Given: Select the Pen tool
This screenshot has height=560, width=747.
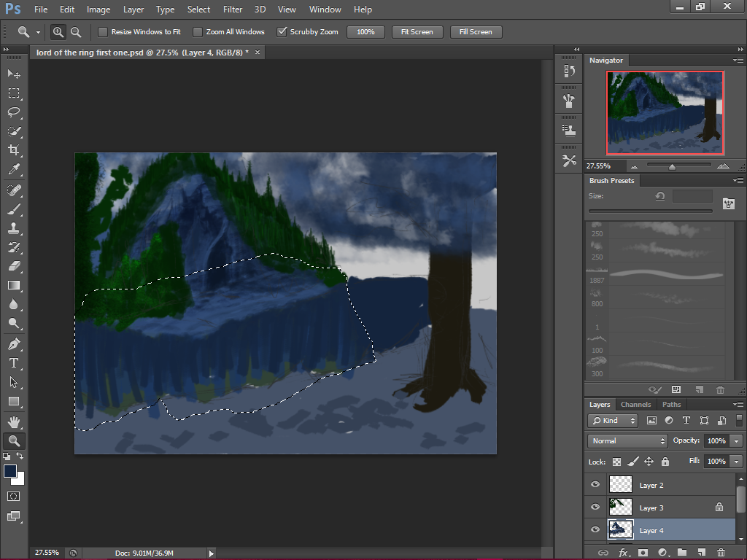Looking at the screenshot, I should (14, 344).
